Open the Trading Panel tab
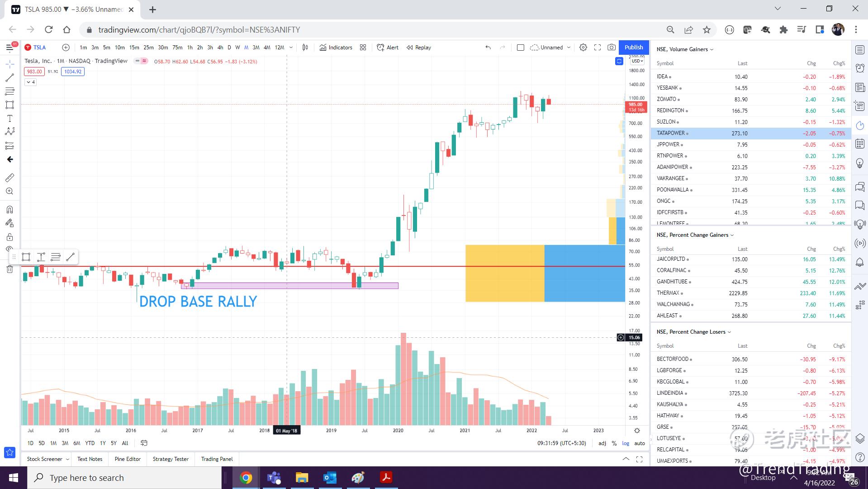The image size is (868, 489). pyautogui.click(x=217, y=459)
